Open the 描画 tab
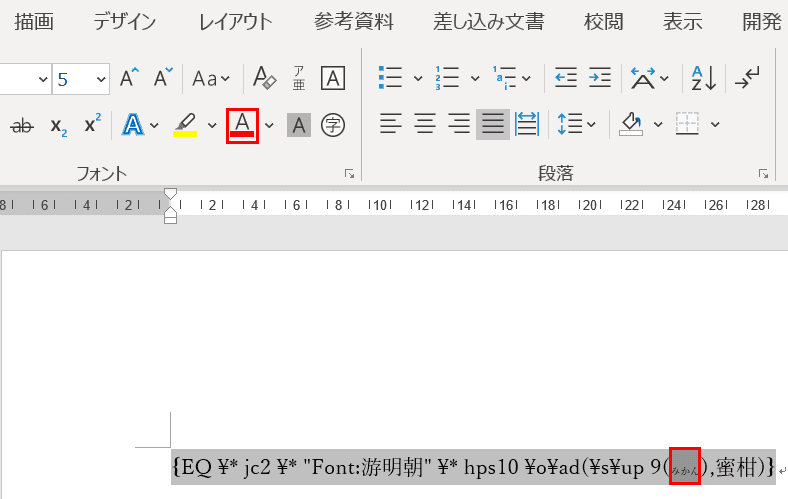Viewport: 788px width, 499px height. 34,22
